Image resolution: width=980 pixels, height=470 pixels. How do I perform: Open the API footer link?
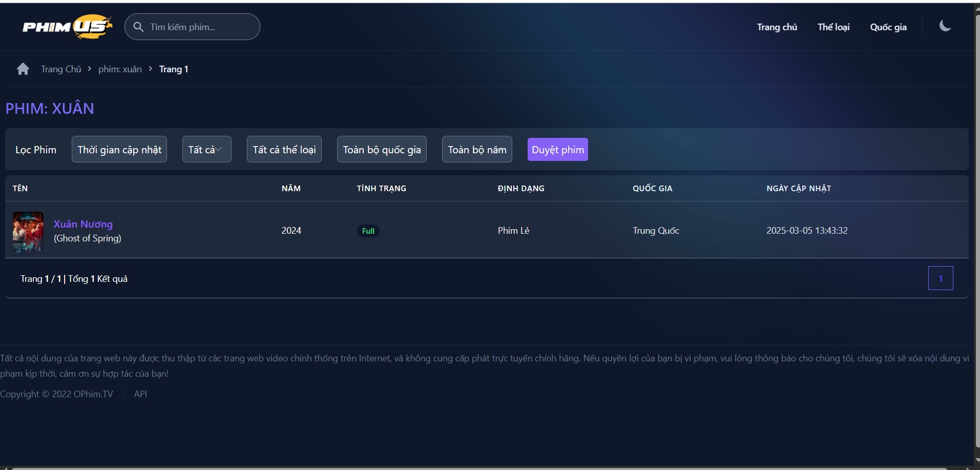point(140,394)
